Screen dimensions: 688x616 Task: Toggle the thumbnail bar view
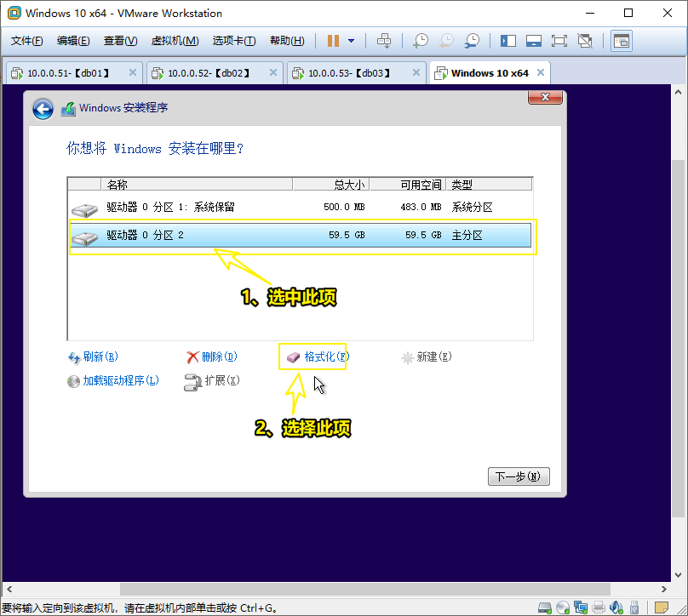tap(534, 41)
